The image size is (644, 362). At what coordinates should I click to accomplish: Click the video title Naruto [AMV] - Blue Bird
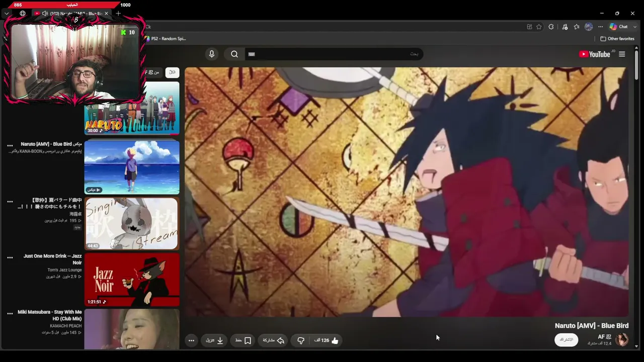click(592, 325)
